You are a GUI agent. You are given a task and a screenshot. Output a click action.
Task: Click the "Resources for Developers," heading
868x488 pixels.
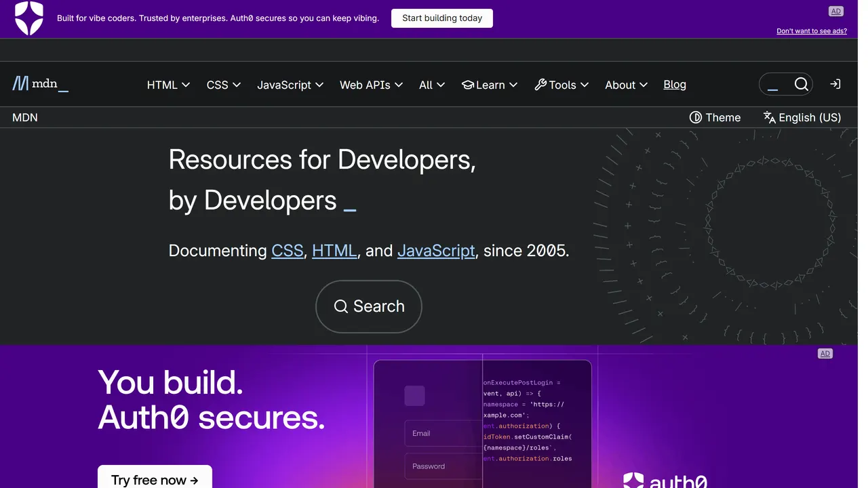pos(322,160)
